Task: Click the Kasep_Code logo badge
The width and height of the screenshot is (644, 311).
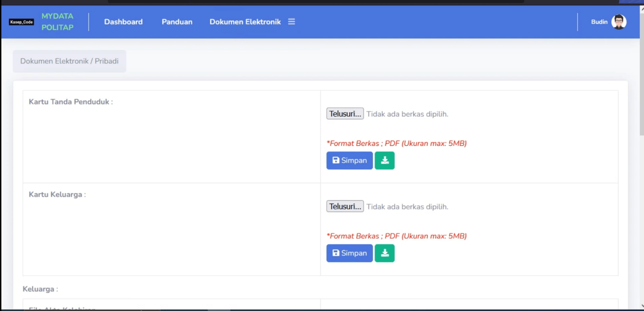Action: 21,22
